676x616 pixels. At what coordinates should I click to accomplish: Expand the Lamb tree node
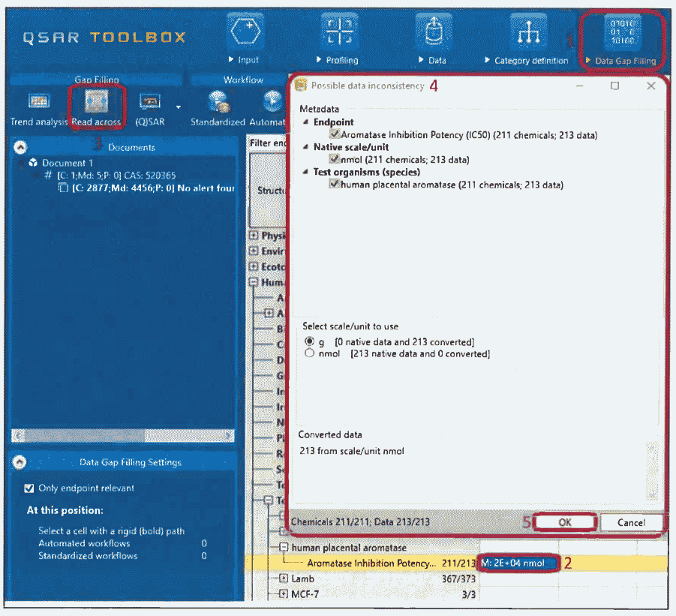point(284,578)
